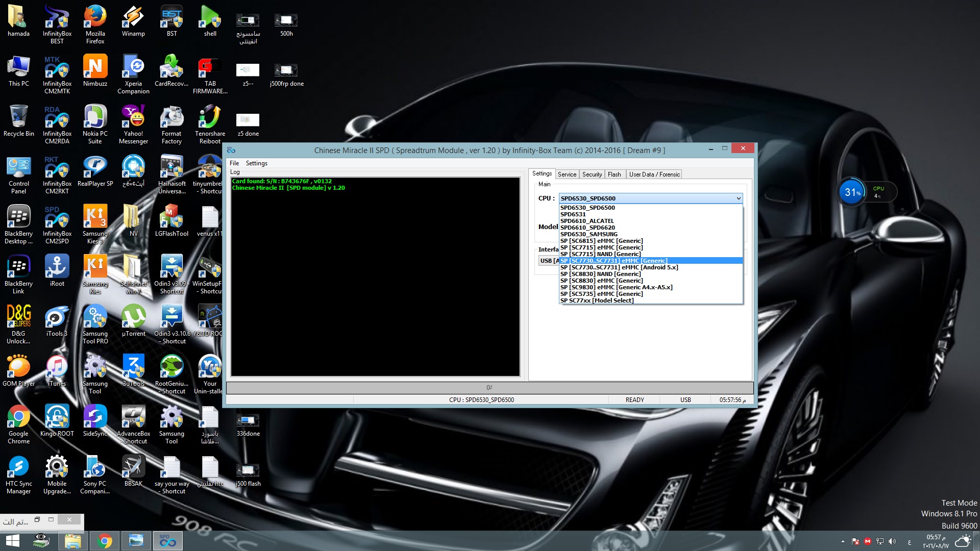Open the Winamp desktop shortcut

tap(133, 21)
